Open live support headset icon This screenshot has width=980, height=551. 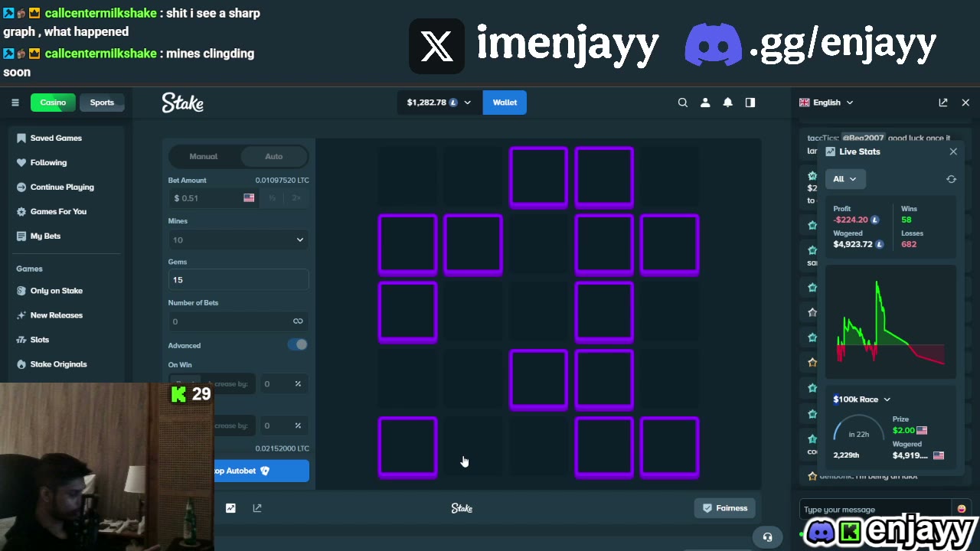(x=767, y=537)
